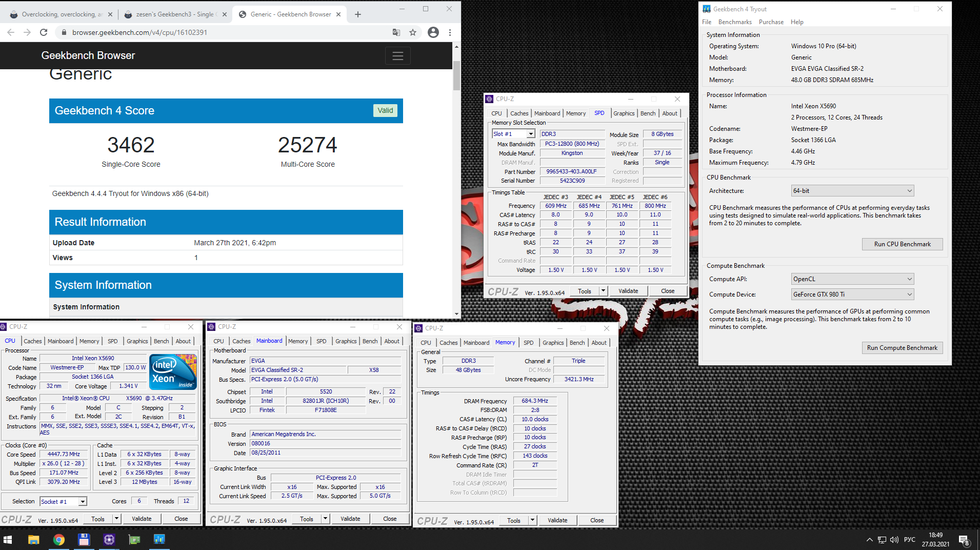980x550 pixels.
Task: Switch to Caches tab in CPU-Z CPU window
Action: pyautogui.click(x=33, y=341)
